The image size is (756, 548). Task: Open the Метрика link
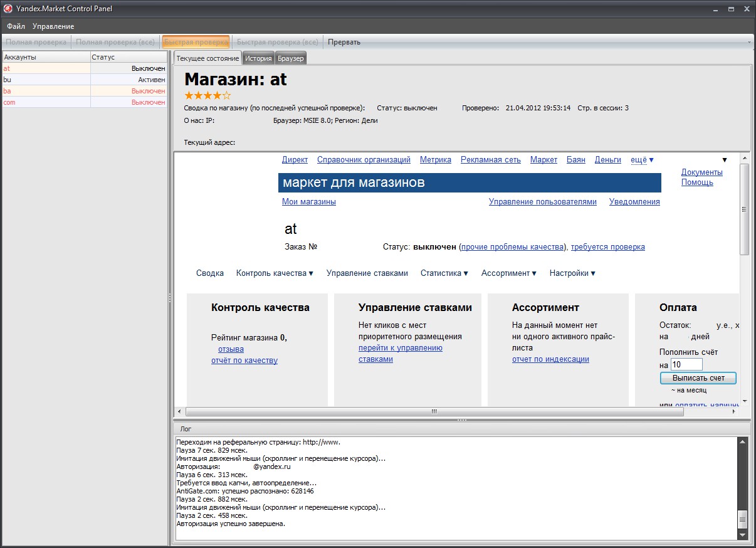tap(436, 160)
